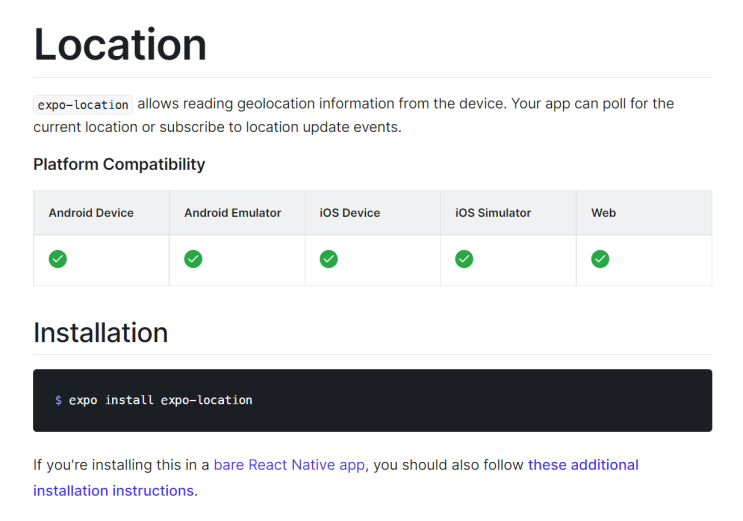Viewport: 743px width, 521px height.
Task: Click the Web column header
Action: (x=603, y=213)
